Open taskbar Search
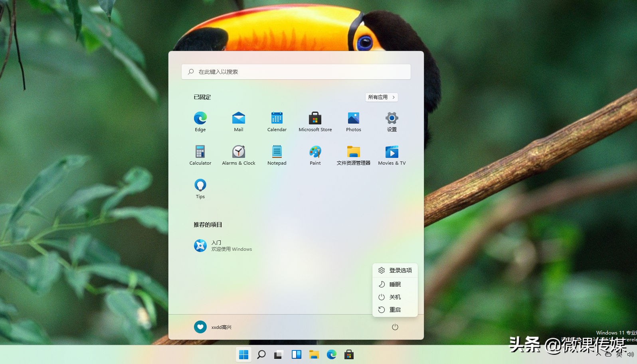637x364 pixels. 261,354
